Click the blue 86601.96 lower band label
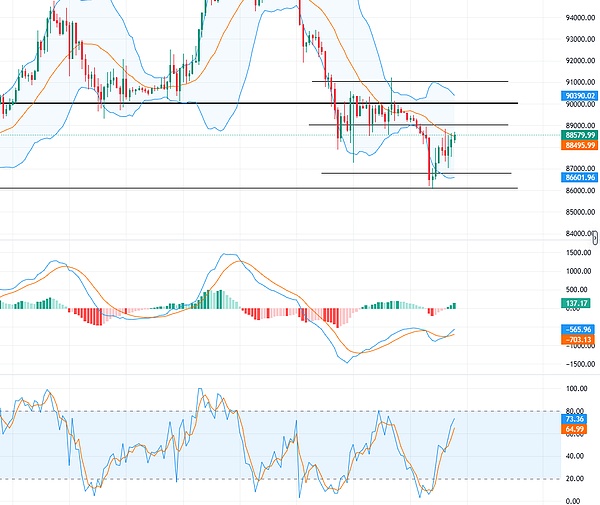Image resolution: width=600 pixels, height=505 pixels. point(580,176)
